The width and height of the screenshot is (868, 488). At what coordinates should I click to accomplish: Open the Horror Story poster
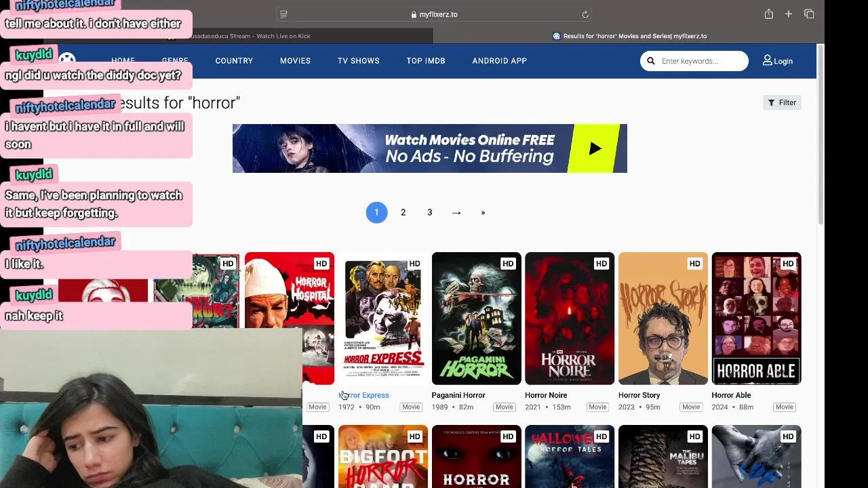pos(663,319)
